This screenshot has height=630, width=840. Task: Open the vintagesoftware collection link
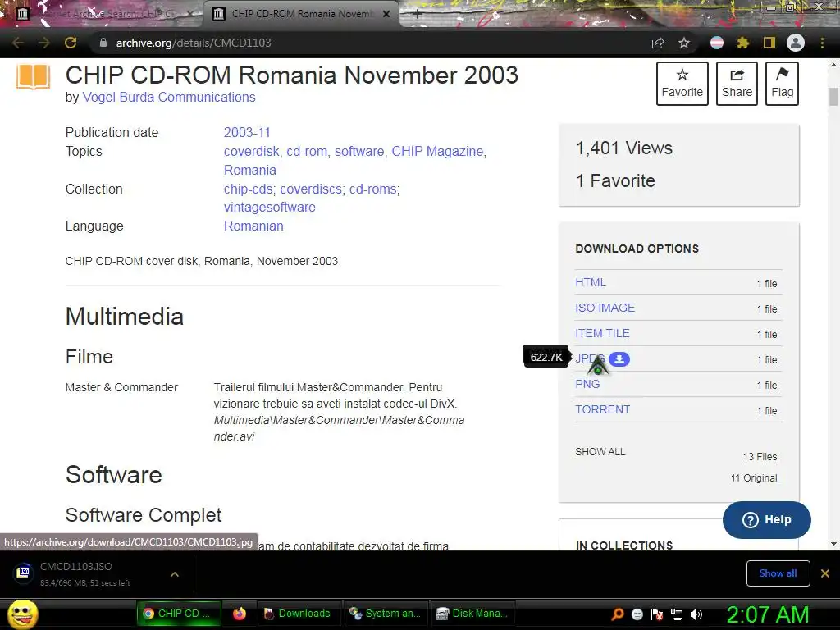pos(269,208)
